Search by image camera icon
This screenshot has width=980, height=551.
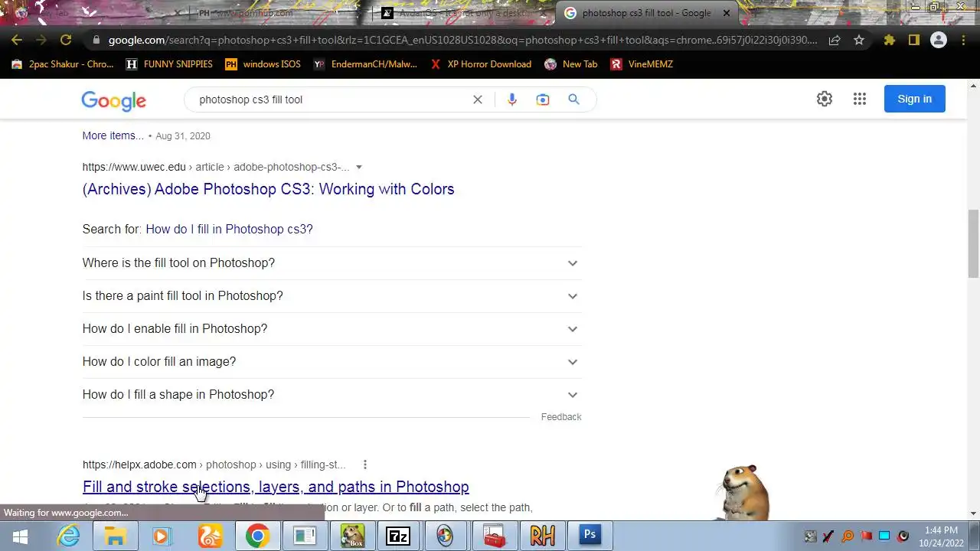543,99
